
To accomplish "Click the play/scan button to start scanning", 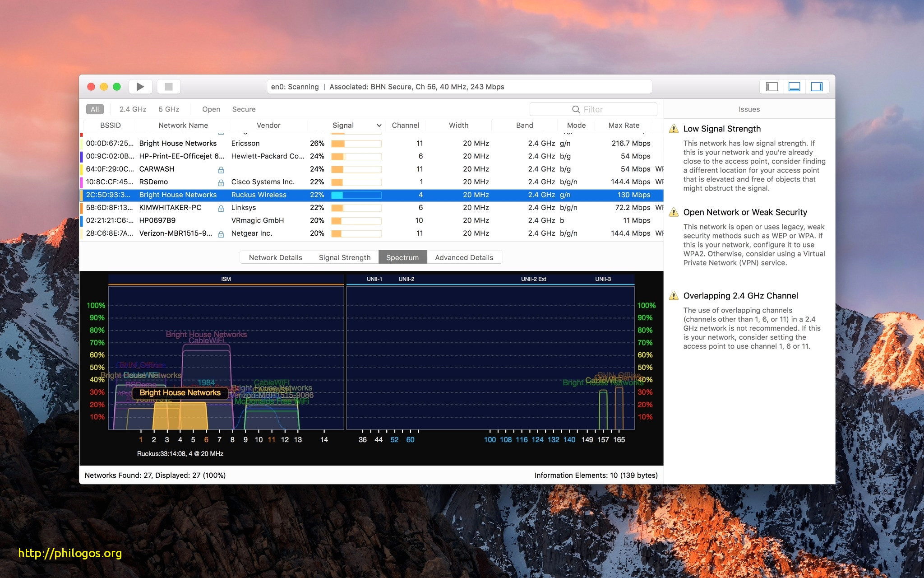I will (x=142, y=87).
